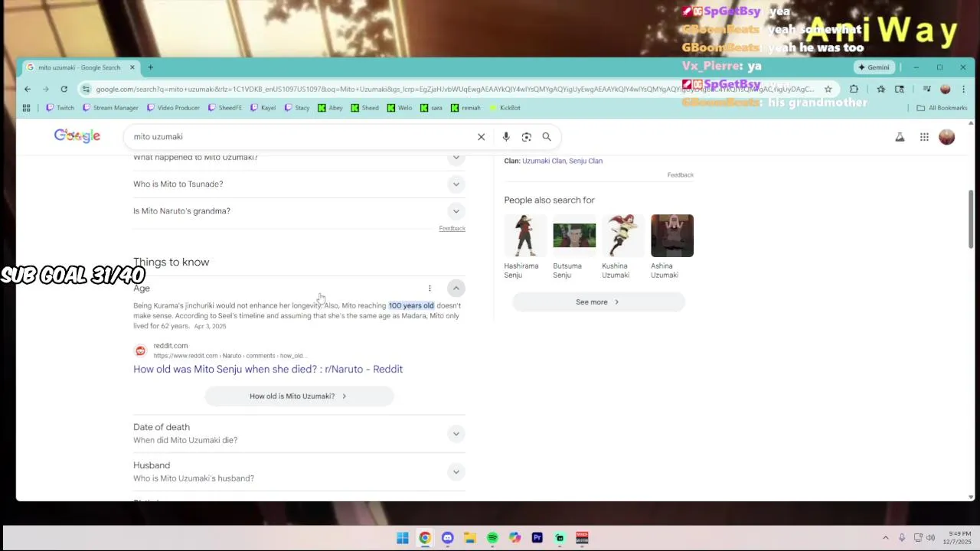Click the page vertical scrollbar
The width and height of the screenshot is (980, 551).
(971, 219)
